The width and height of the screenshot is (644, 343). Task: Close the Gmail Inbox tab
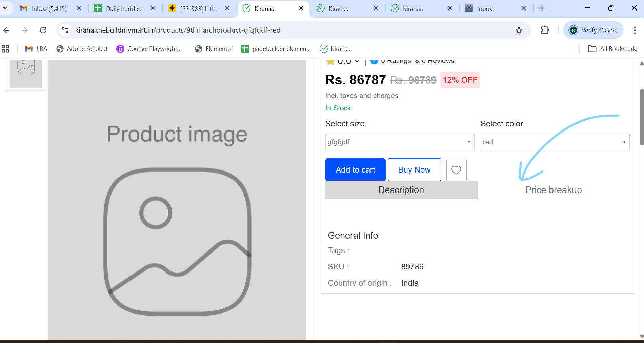tap(79, 8)
